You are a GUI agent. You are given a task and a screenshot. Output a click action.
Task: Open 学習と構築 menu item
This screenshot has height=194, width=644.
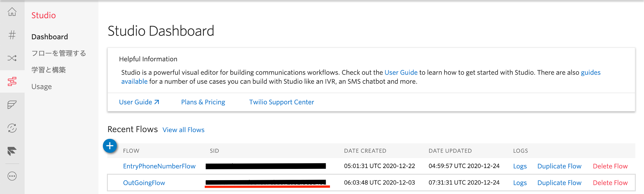tap(49, 70)
